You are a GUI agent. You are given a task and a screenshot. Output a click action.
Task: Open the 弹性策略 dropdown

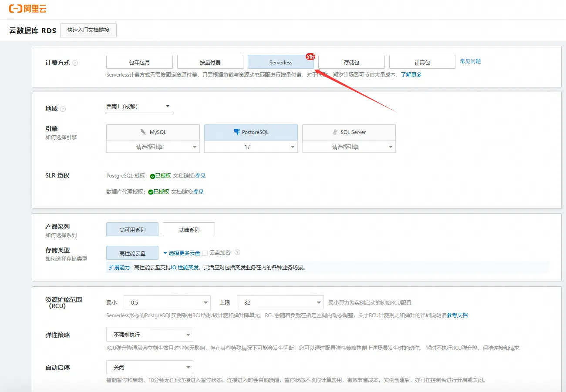click(x=149, y=335)
